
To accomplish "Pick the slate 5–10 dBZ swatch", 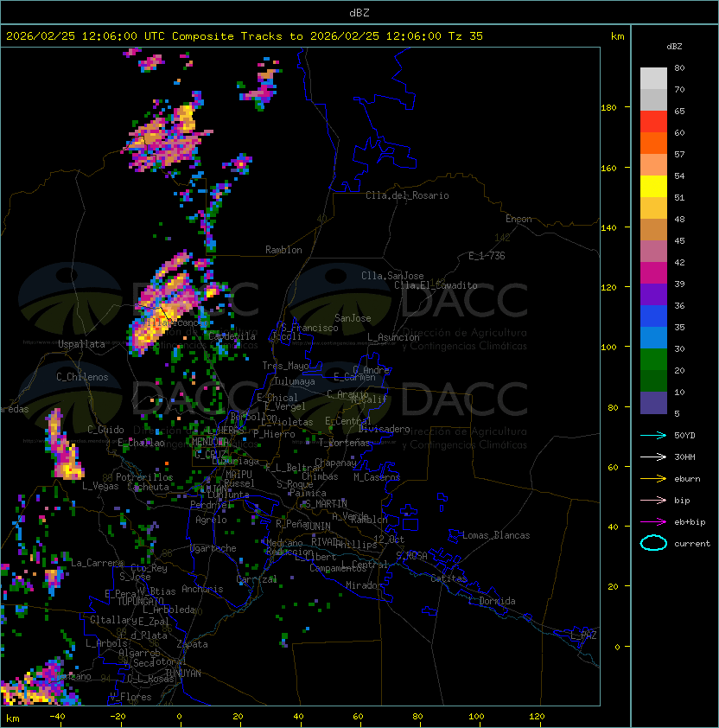I will click(x=653, y=403).
